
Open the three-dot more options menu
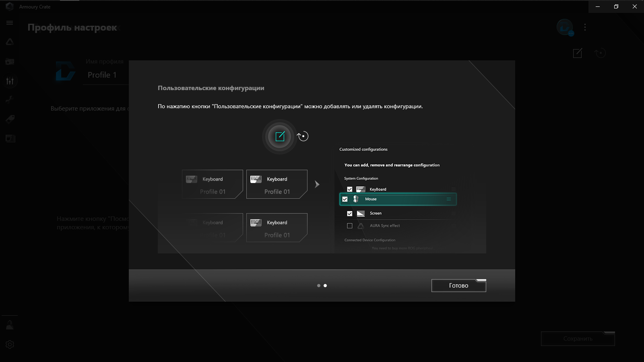coord(585,27)
